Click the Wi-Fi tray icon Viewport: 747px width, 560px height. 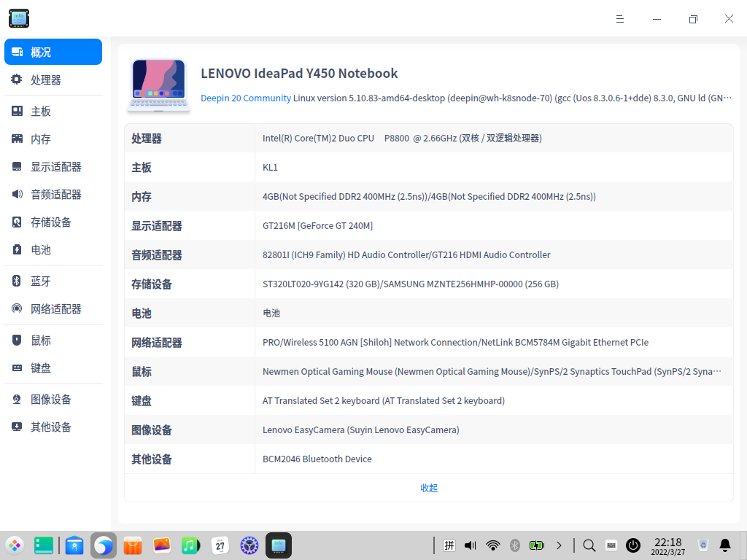click(x=492, y=545)
